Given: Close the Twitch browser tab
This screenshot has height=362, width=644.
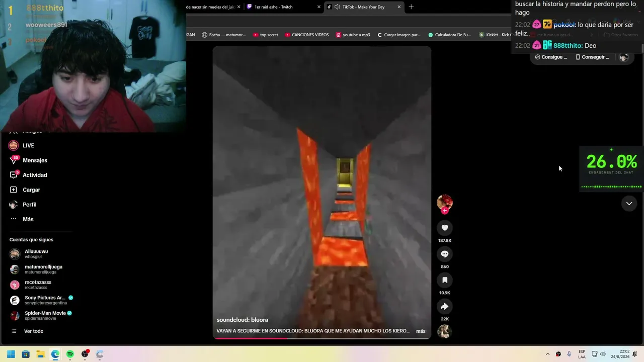Looking at the screenshot, I should click(x=319, y=7).
